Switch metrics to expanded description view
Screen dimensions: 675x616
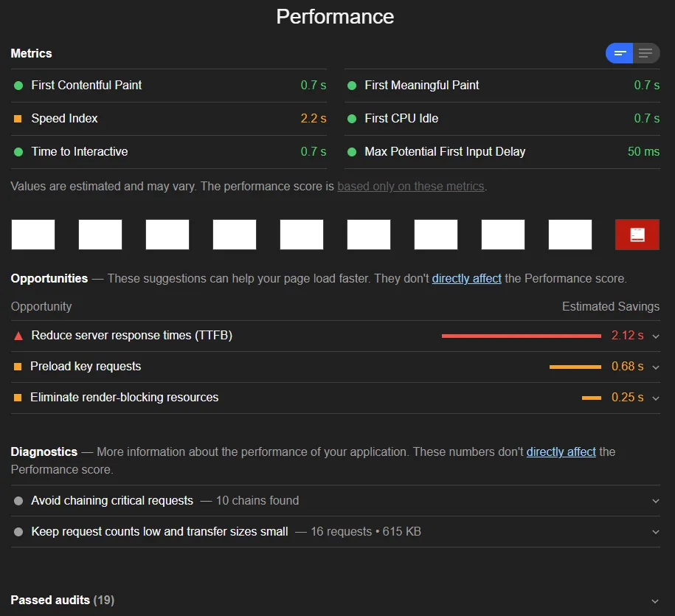coord(646,53)
